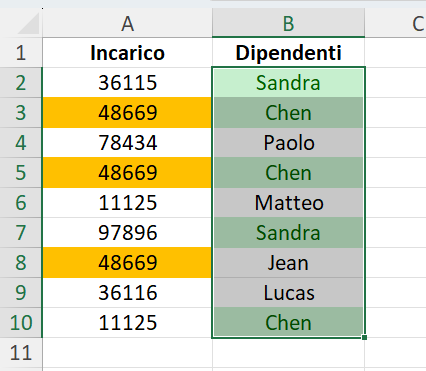Click the Dipendenti header cell
Screen dimensions: 426x371
point(288,53)
